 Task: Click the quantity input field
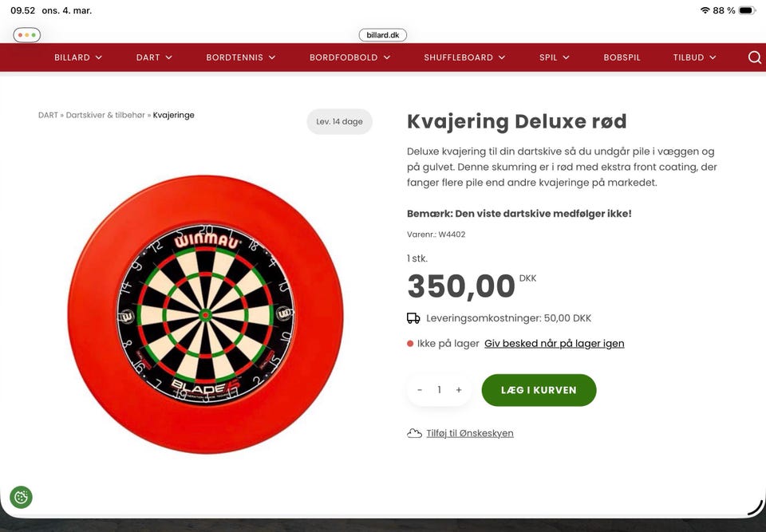coord(439,390)
